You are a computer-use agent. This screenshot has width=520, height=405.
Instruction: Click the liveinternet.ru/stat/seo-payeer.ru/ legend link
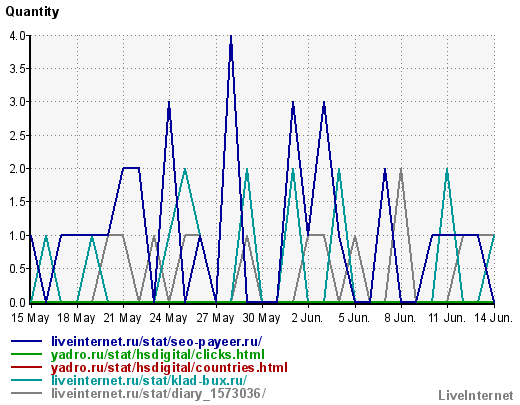156,342
